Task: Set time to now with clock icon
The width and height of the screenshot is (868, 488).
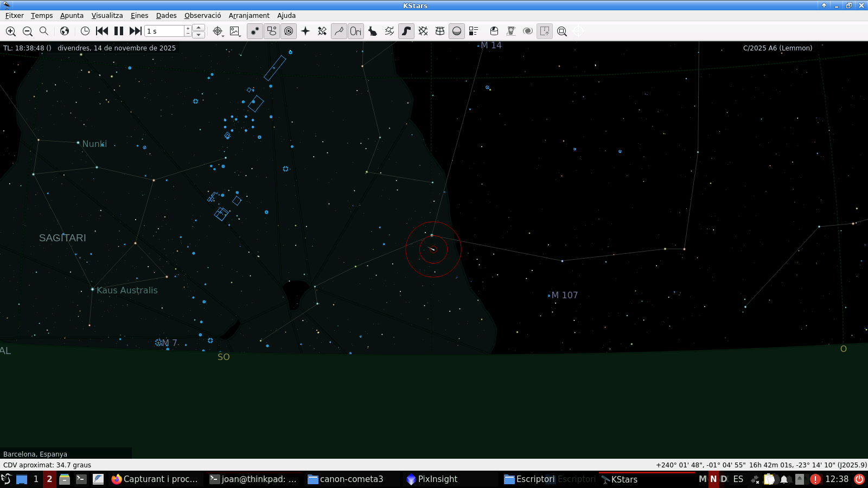Action: pos(85,31)
